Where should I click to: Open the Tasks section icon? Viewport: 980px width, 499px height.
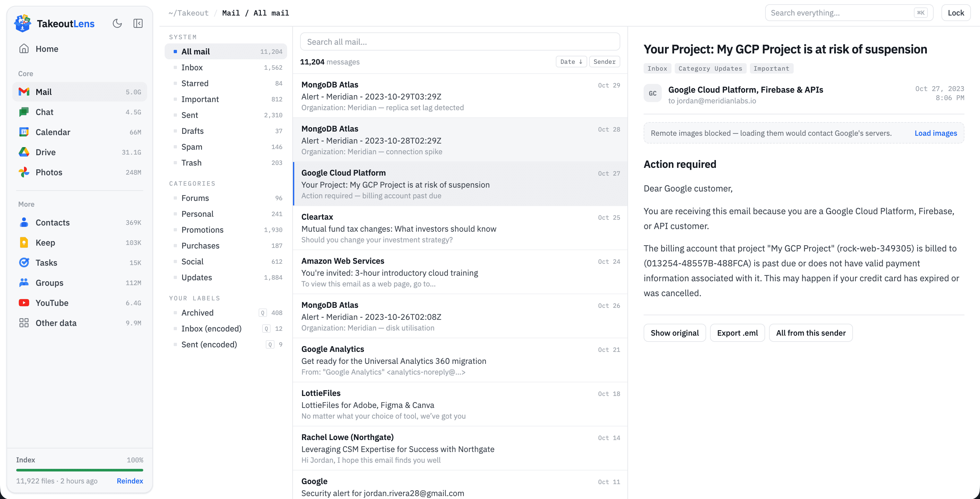point(24,263)
